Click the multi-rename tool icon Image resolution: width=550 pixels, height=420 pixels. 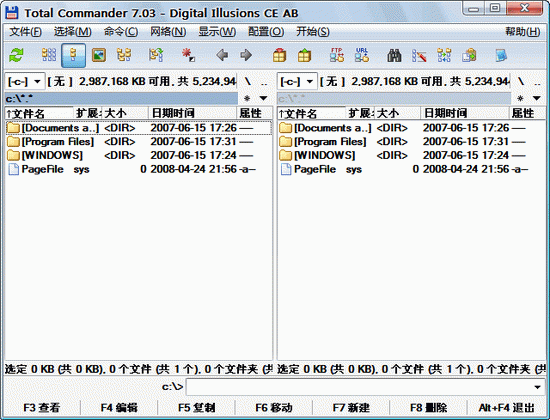[x=419, y=55]
